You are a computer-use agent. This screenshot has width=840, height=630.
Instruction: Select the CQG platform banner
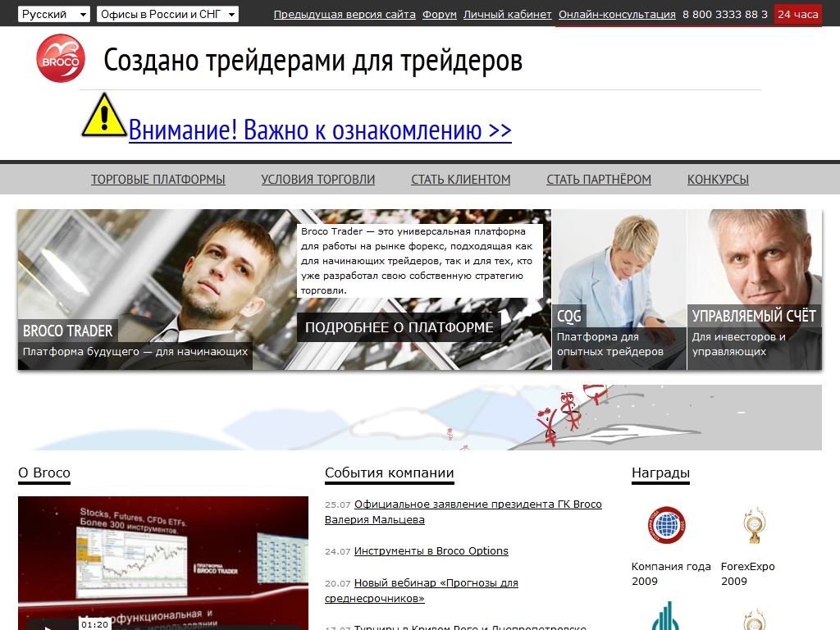point(619,289)
